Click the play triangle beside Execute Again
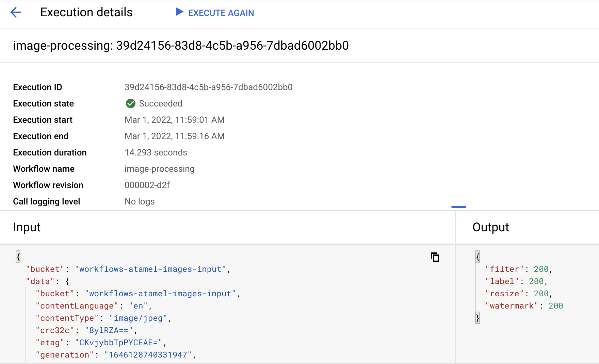 (179, 12)
